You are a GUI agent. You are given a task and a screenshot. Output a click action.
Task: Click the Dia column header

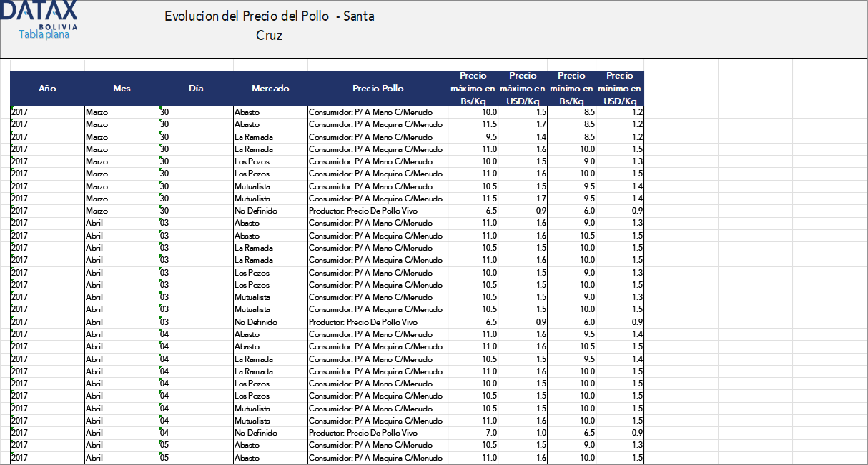(x=196, y=89)
